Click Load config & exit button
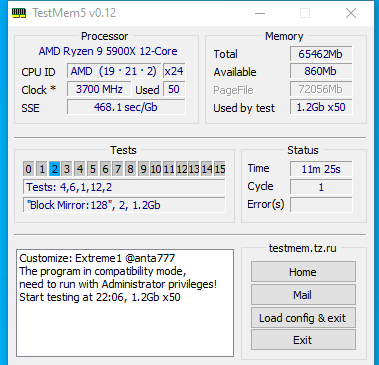This screenshot has height=365, width=379. tap(303, 317)
